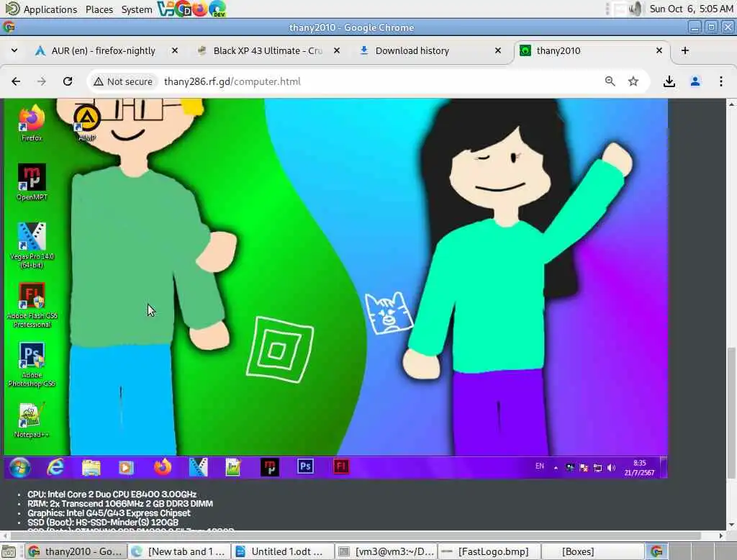This screenshot has height=560, width=737.
Task: Click Notepad++ icon in the Windows 7 taskbar
Action: [x=233, y=467]
